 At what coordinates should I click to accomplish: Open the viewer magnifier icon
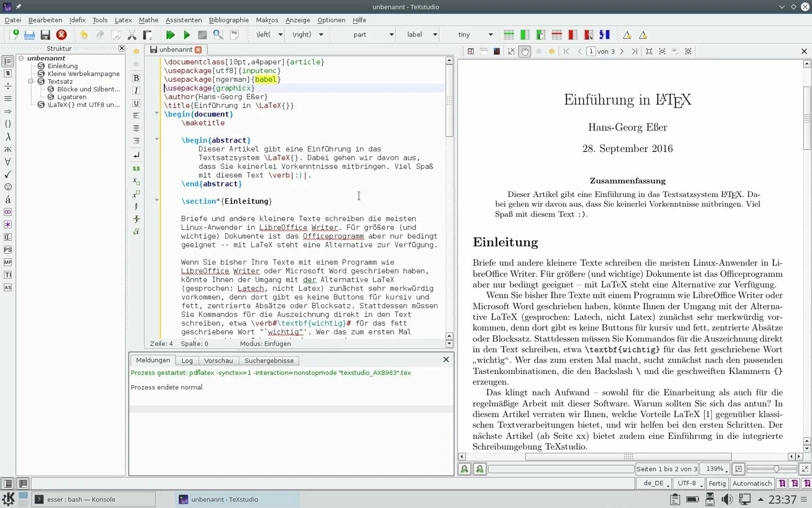click(218, 35)
